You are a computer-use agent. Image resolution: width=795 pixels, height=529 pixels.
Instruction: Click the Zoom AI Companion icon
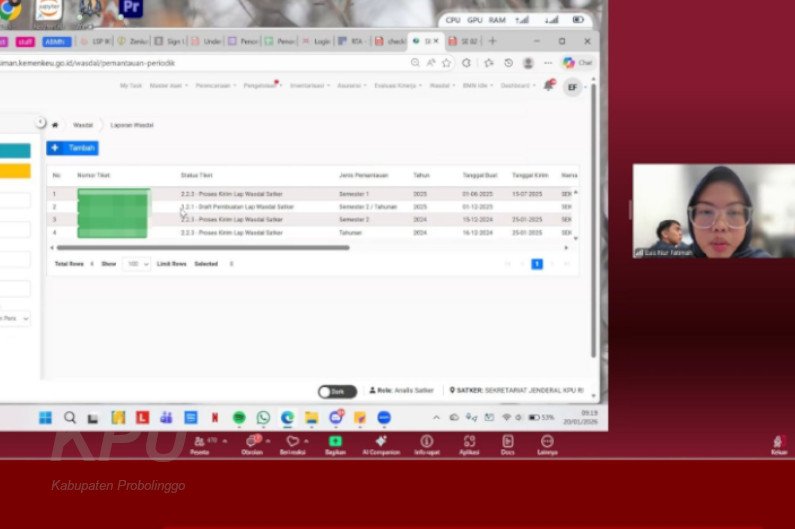[x=380, y=441]
